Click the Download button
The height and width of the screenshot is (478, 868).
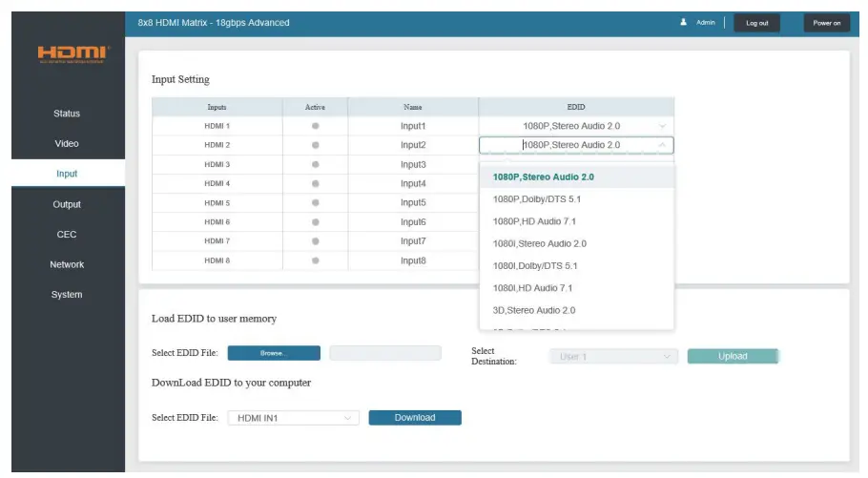[415, 418]
